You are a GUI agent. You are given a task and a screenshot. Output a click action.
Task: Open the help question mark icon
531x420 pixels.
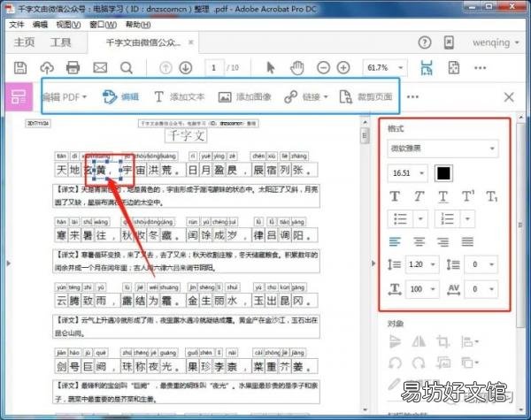pyautogui.click(x=425, y=42)
